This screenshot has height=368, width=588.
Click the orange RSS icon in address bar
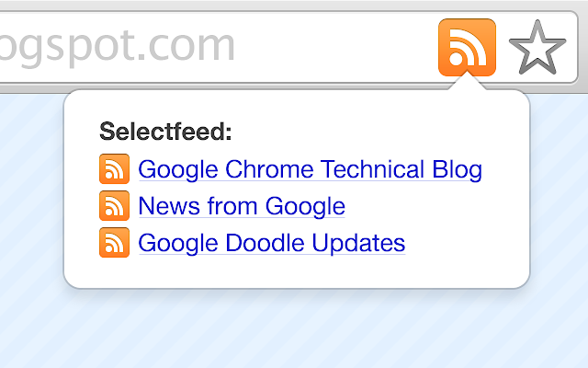[x=467, y=47]
